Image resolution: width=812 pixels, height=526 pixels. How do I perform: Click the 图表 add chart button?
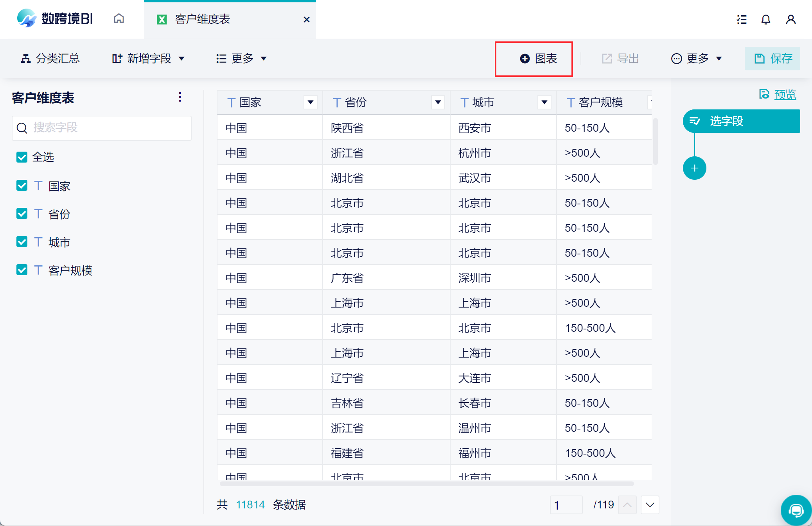click(538, 59)
